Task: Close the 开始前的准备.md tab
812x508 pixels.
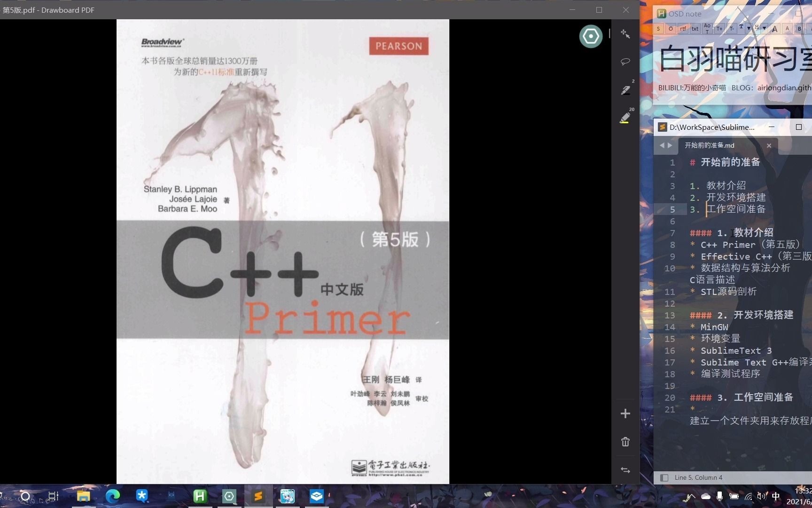Action: pyautogui.click(x=769, y=146)
